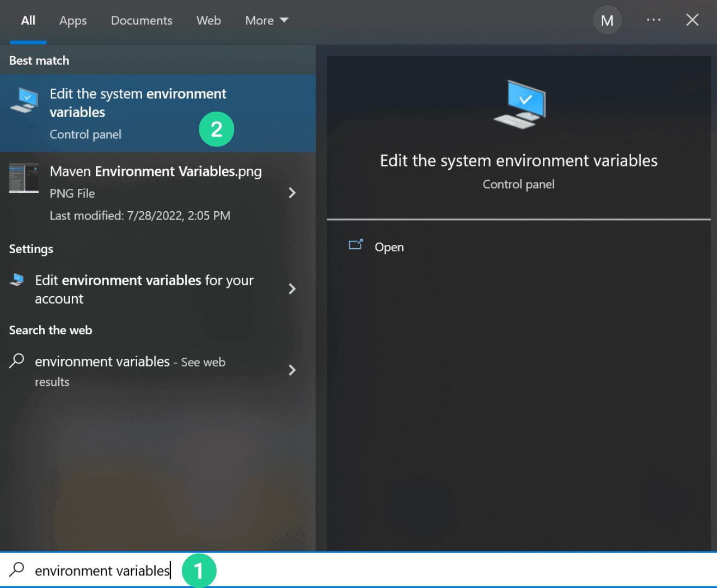The image size is (717, 588).
Task: Switch to the Apps search tab
Action: (73, 21)
